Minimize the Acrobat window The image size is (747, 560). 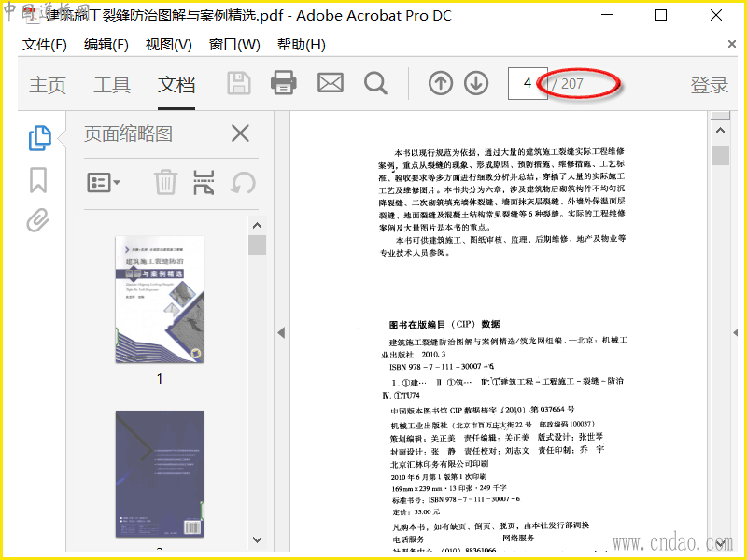click(x=606, y=15)
